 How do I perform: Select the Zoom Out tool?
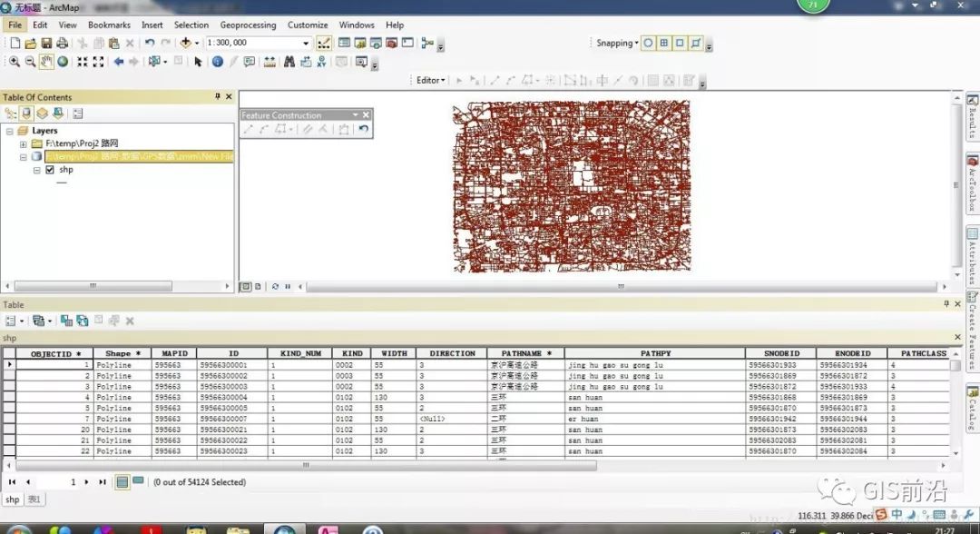pos(30,62)
